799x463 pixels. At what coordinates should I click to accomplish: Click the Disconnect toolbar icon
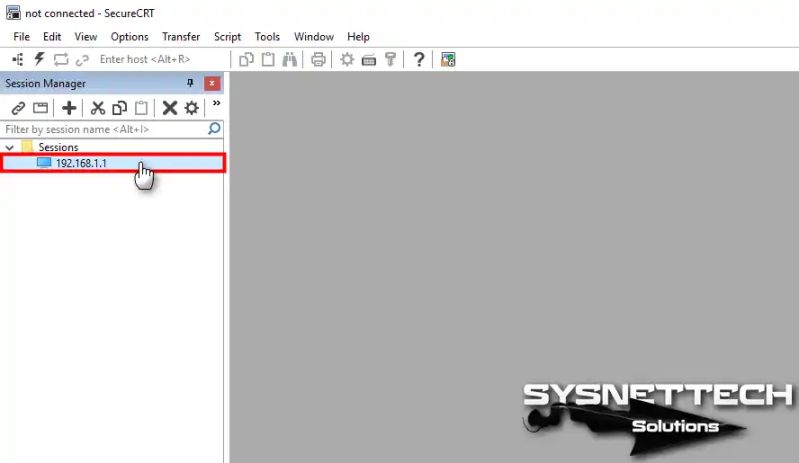pyautogui.click(x=82, y=60)
